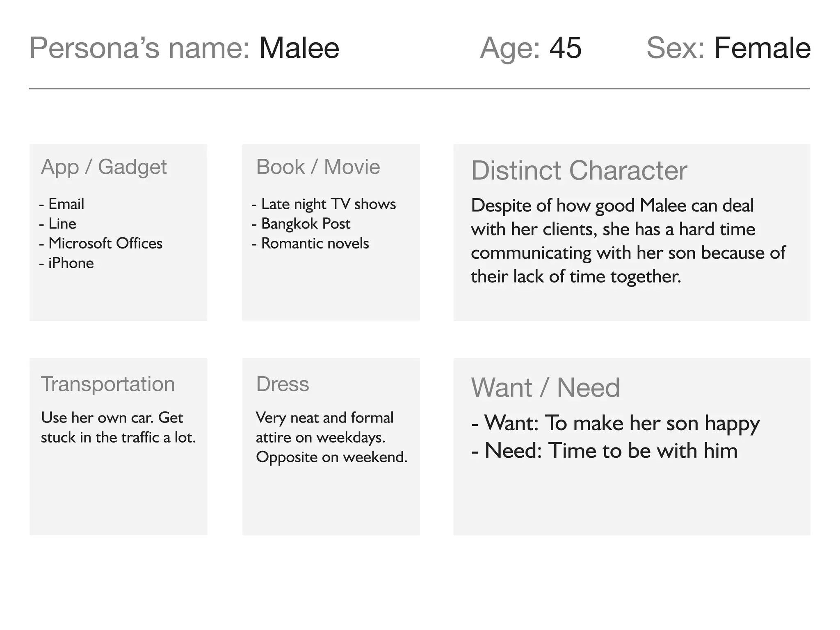Click the App / Gadget heading
840x630 pixels.
click(104, 167)
